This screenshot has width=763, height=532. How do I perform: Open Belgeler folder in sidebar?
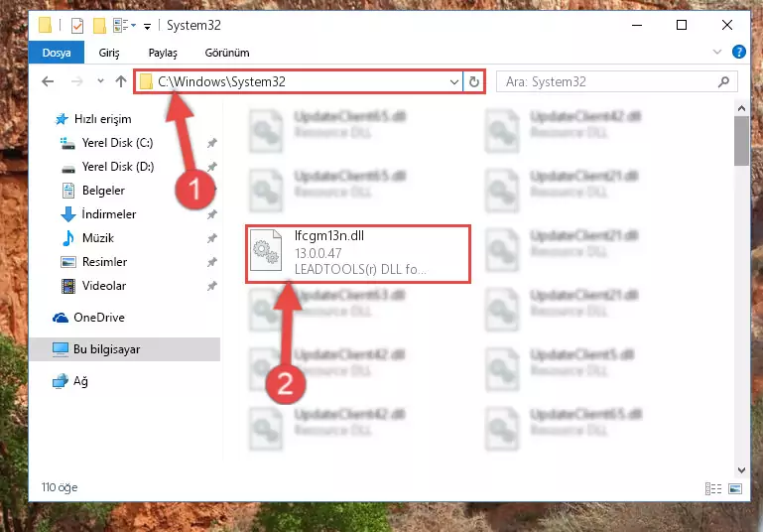pyautogui.click(x=103, y=191)
